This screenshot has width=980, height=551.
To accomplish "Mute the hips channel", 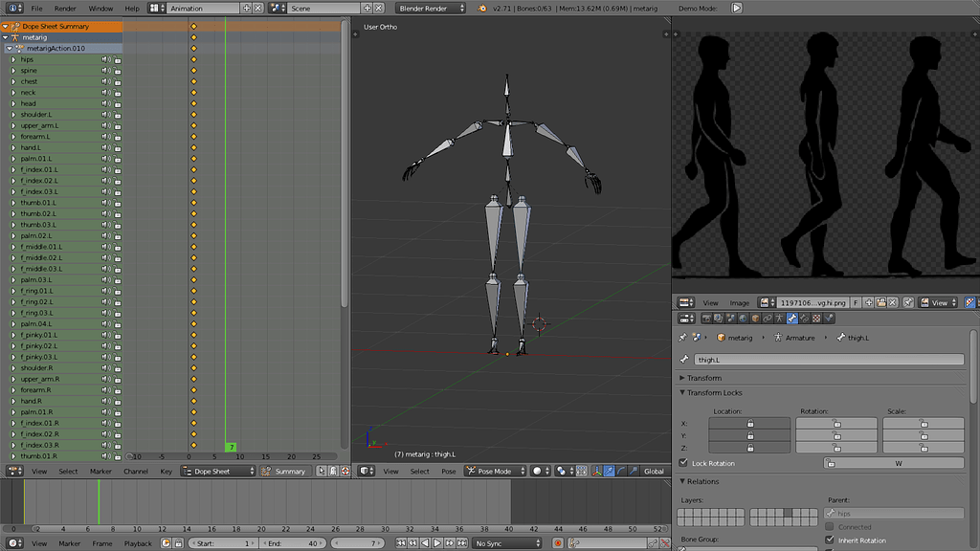I will 105,59.
